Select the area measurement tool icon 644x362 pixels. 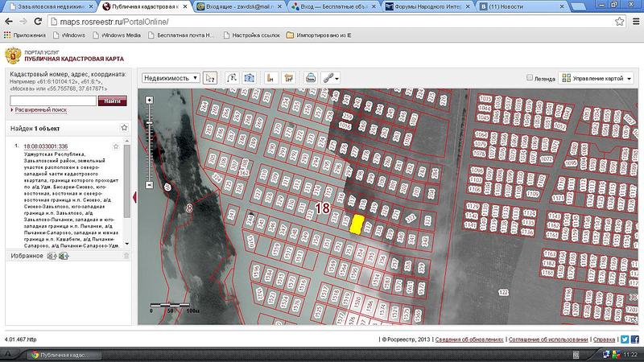[289, 78]
